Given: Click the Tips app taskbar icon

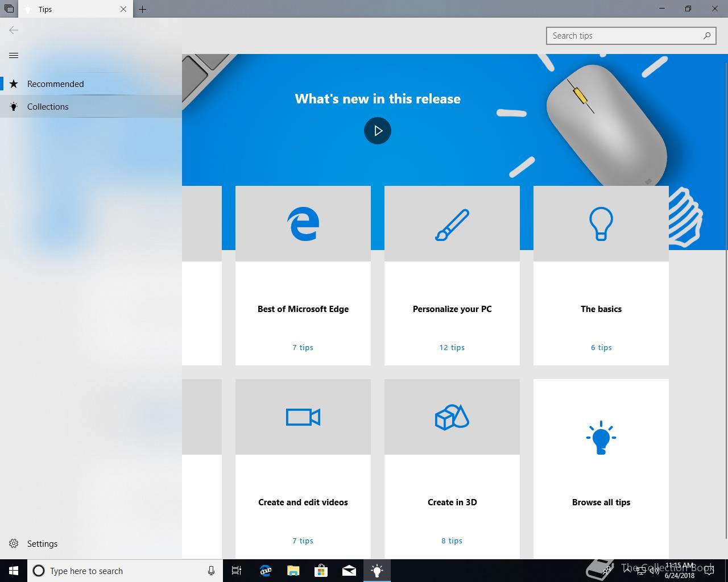Looking at the screenshot, I should (377, 571).
